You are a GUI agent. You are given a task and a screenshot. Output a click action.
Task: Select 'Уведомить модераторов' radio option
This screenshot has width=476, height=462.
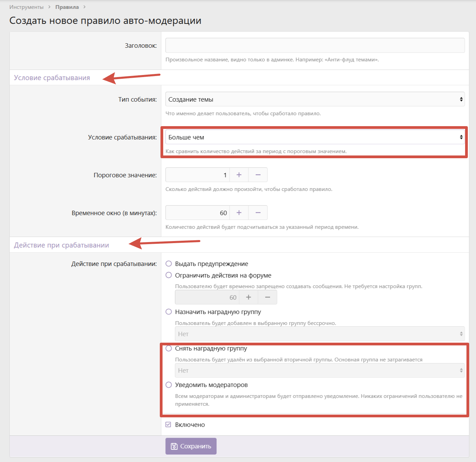(x=169, y=385)
